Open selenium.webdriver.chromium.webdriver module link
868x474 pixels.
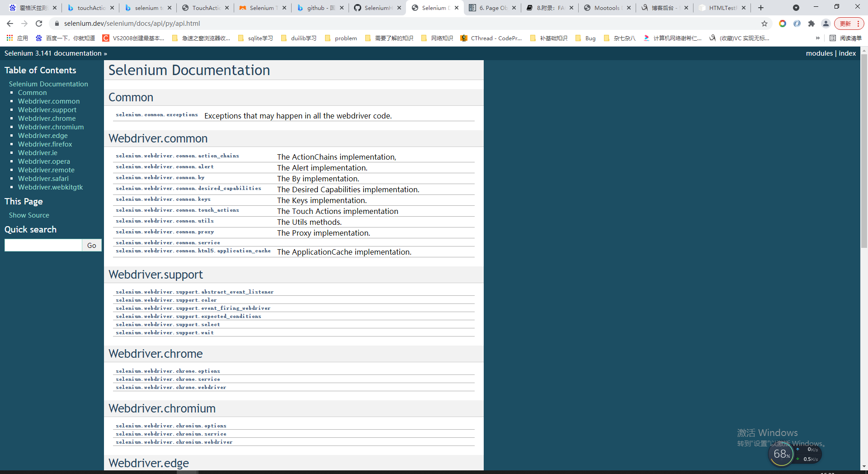pyautogui.click(x=174, y=442)
